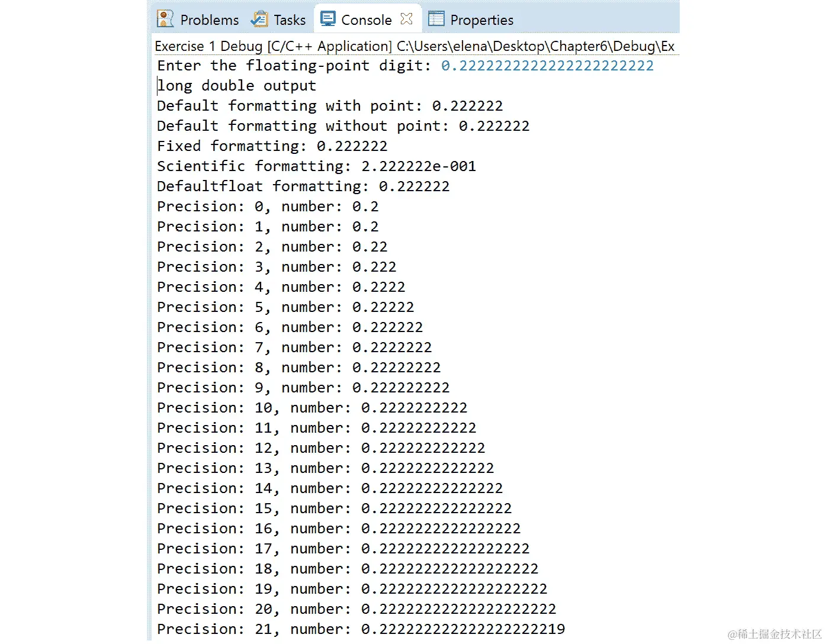826x644 pixels.
Task: Click the 'Precision: 1' output line
Action: point(268,227)
